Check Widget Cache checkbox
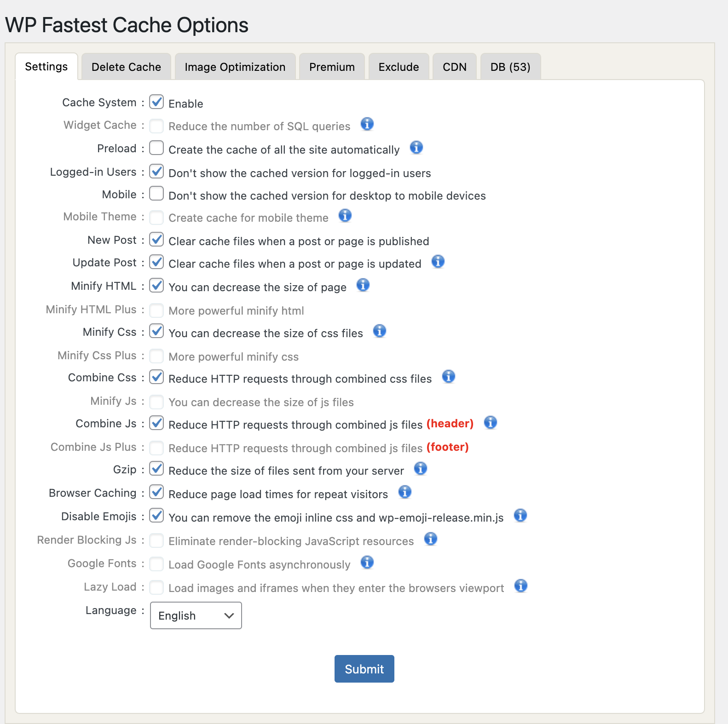The width and height of the screenshot is (728, 724). [x=156, y=126]
